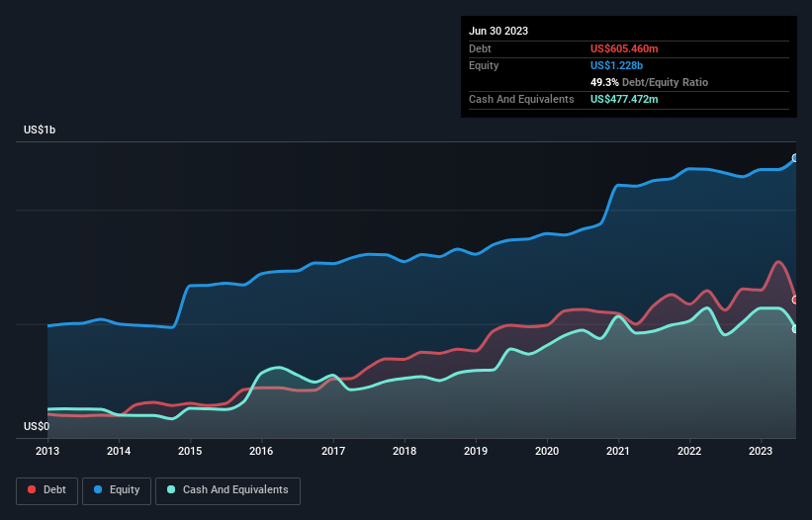Select the 2015 x-axis label

(x=190, y=451)
